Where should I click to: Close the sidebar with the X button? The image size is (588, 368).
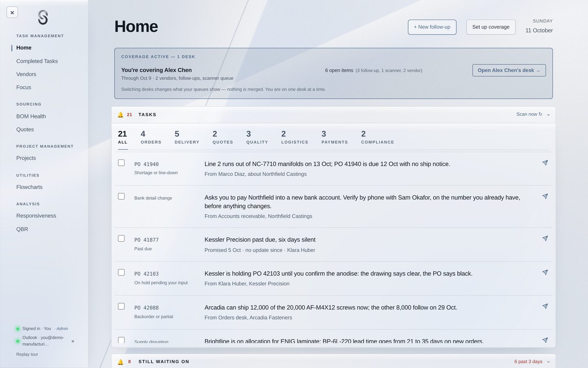point(12,13)
